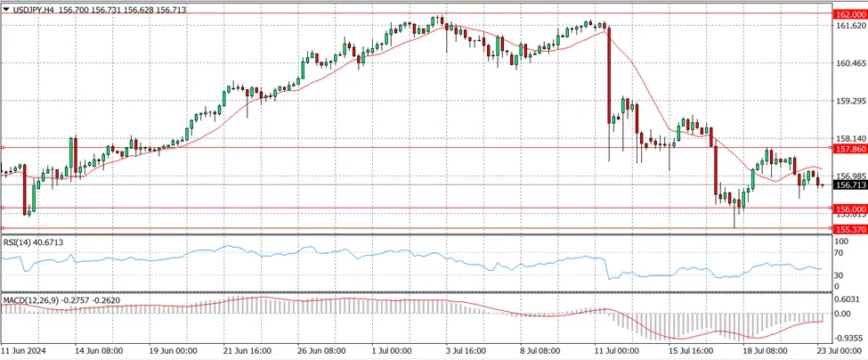Select the 1 Jul 00:00 time axis label
The height and width of the screenshot is (360, 868).
pyautogui.click(x=391, y=351)
